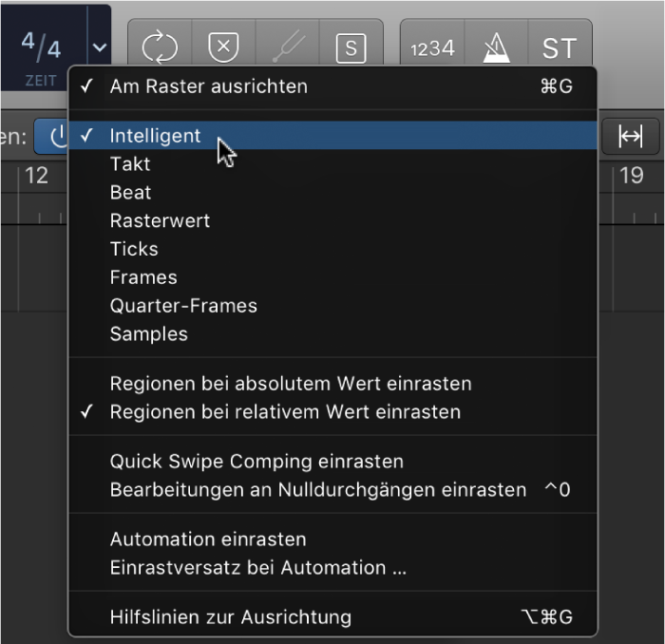
Task: Toggle the Solo S button
Action: click(x=351, y=47)
